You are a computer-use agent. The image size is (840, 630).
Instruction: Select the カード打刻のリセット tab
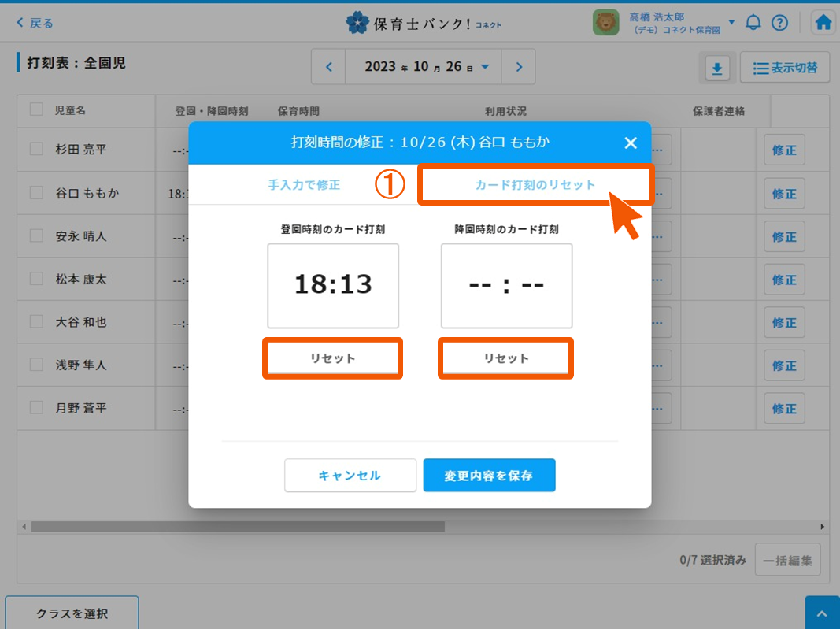[535, 185]
